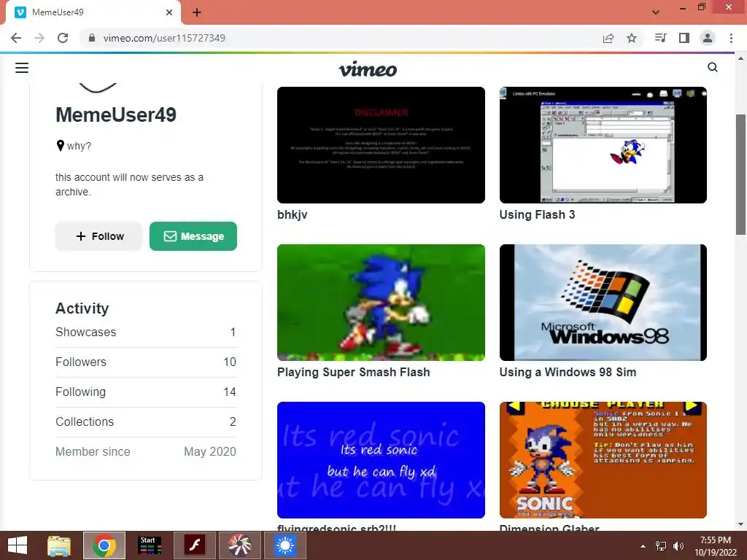Open Chrome three-dot menu
This screenshot has height=560, width=747.
pos(731,38)
